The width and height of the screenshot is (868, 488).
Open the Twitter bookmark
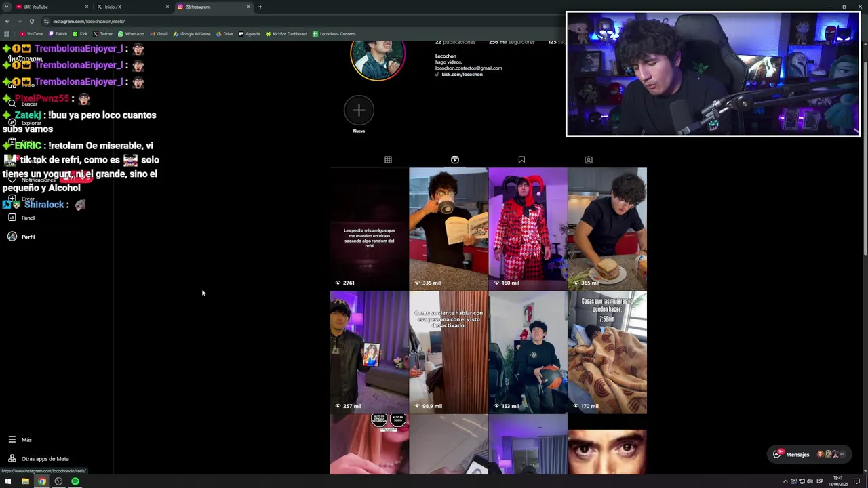[x=103, y=34]
